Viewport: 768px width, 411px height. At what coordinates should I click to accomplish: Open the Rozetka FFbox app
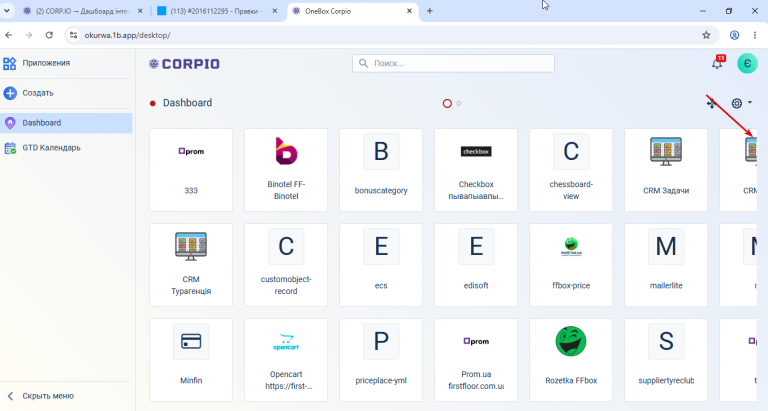571,360
